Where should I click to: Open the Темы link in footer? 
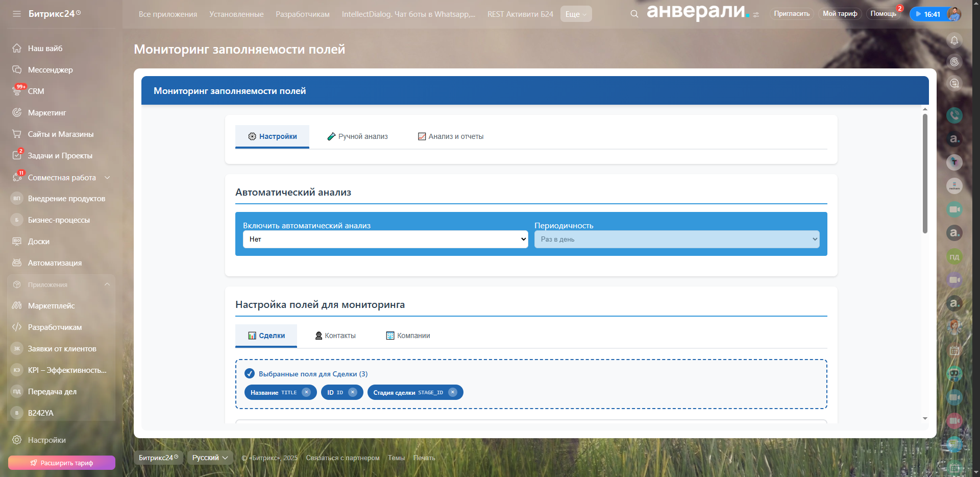click(x=396, y=458)
